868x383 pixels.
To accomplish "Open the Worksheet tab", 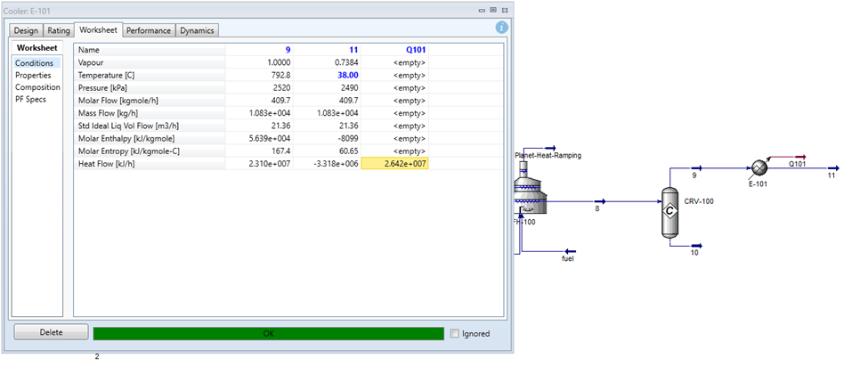I will coord(98,29).
